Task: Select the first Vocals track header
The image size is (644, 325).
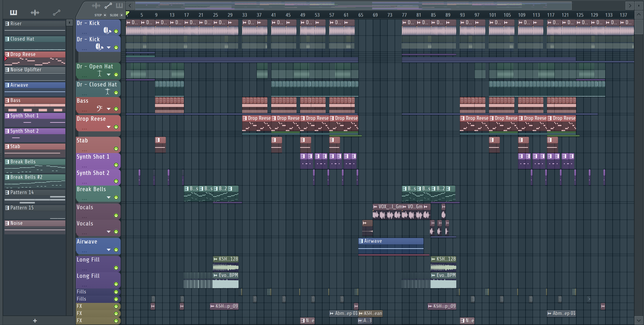Action: point(98,211)
